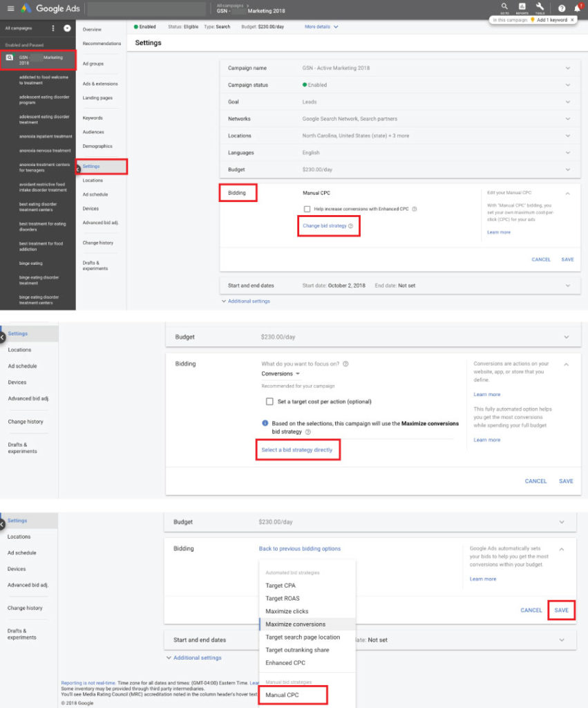
Task: Click the lightbulb icon in the keyword tip
Action: coord(533,20)
